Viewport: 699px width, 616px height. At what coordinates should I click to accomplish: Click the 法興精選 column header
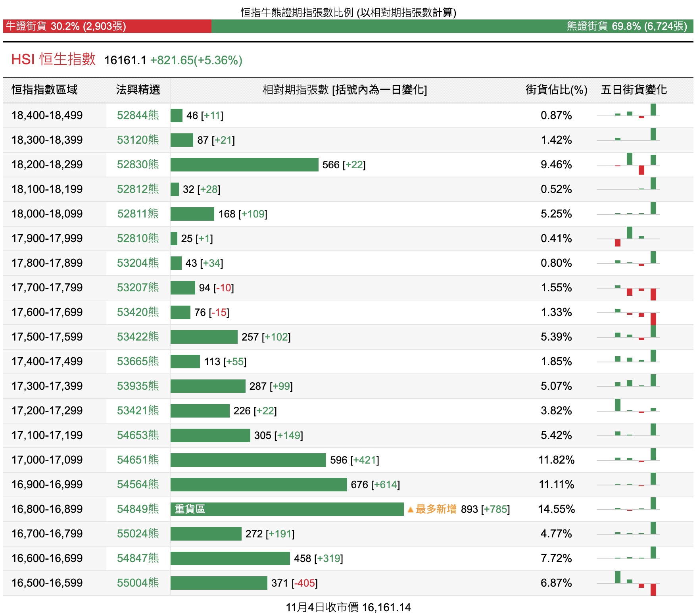pos(138,90)
